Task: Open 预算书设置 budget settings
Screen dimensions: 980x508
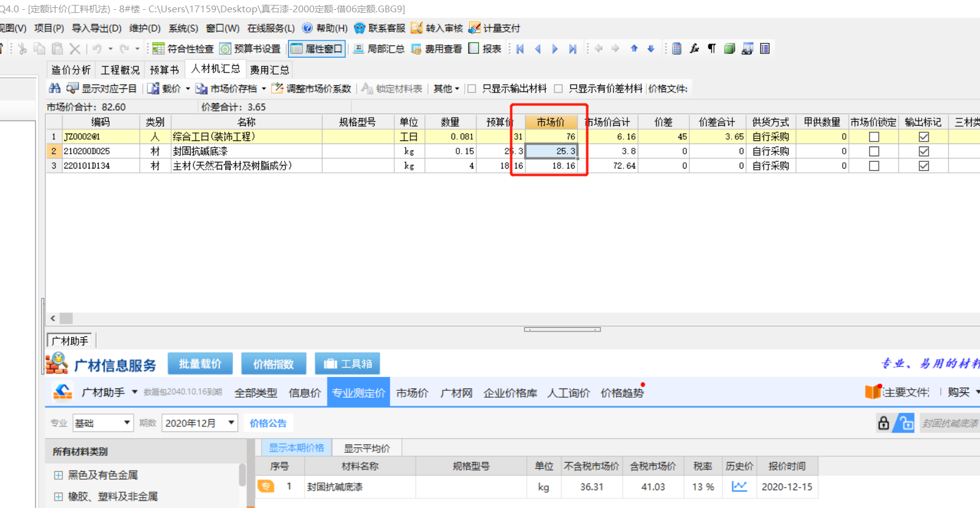Action: tap(250, 48)
